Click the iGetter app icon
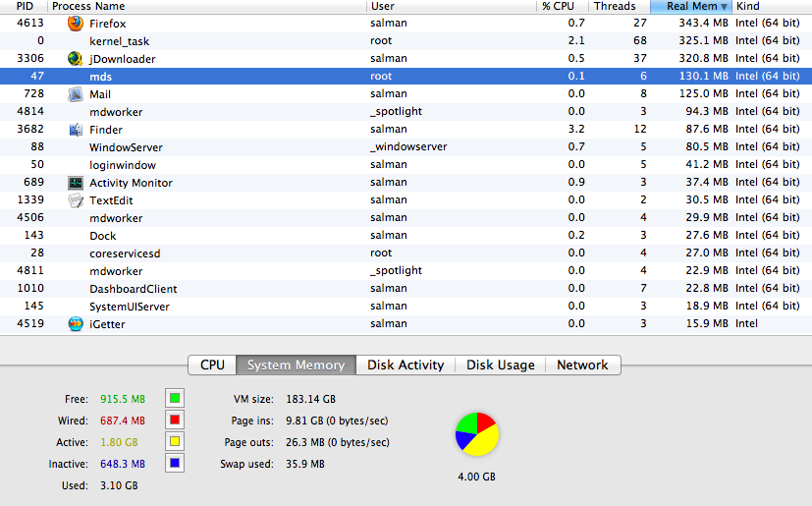The height and width of the screenshot is (506, 812). (x=76, y=324)
